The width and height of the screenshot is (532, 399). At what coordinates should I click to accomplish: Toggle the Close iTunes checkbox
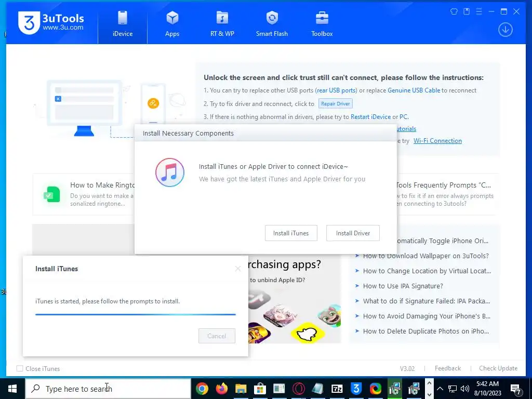click(x=20, y=368)
